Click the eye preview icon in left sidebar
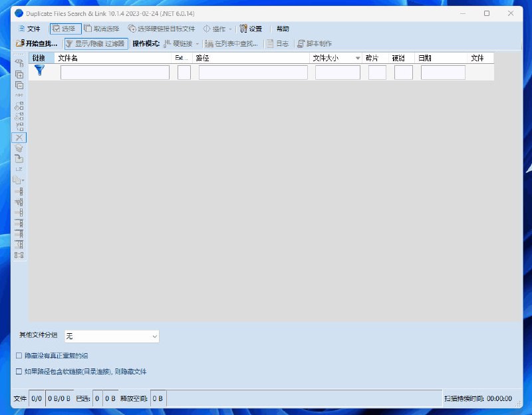 [19, 62]
